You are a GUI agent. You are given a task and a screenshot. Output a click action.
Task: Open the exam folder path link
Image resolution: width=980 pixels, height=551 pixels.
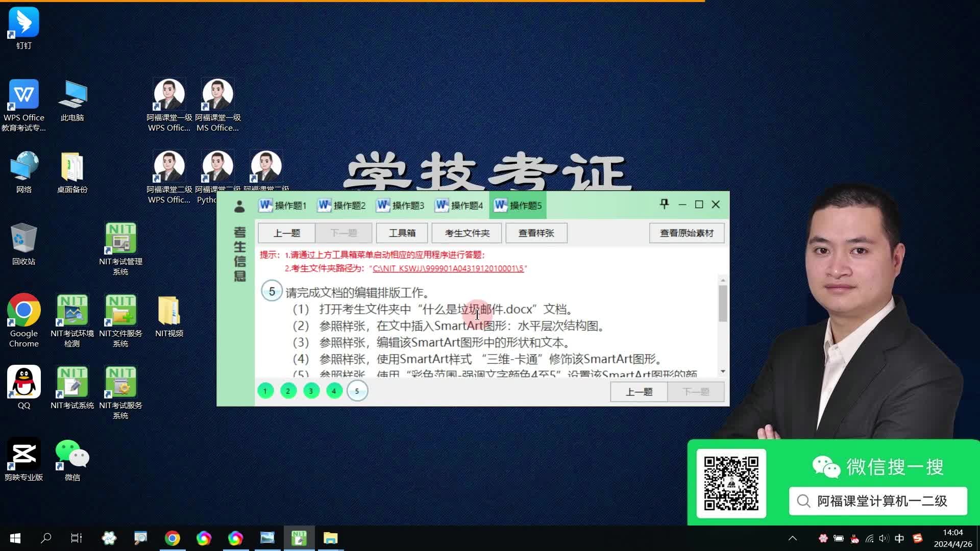448,268
